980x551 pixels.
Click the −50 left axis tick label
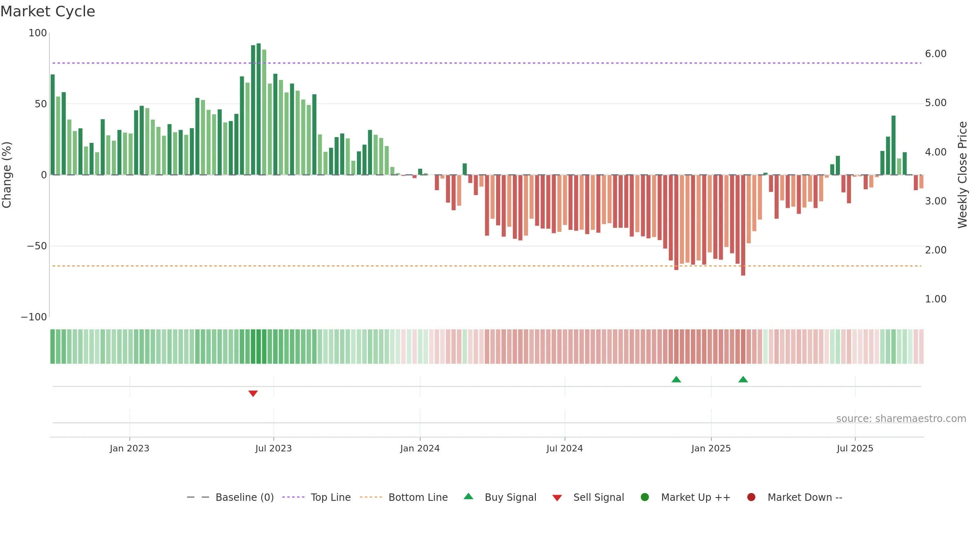[x=37, y=246]
